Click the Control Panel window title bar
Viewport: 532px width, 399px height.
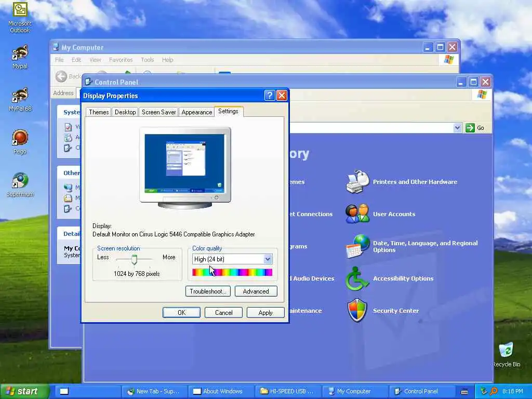[x=268, y=82]
